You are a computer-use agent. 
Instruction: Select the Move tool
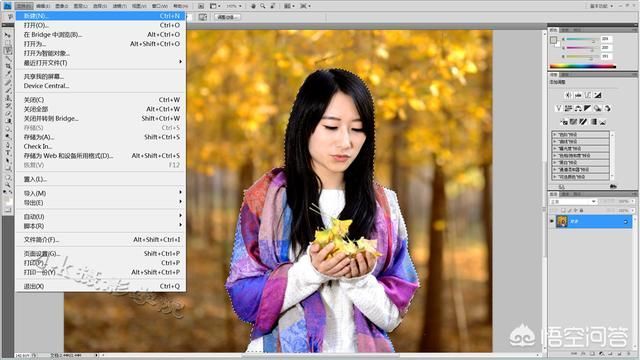pos(8,35)
